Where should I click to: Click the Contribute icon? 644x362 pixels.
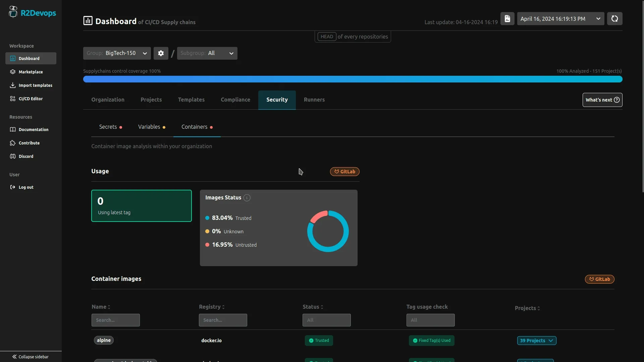pyautogui.click(x=13, y=143)
